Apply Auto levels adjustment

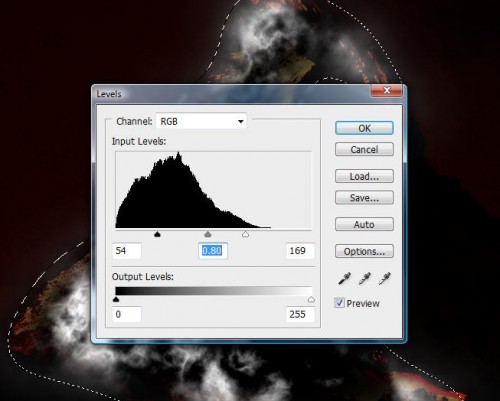tap(364, 224)
